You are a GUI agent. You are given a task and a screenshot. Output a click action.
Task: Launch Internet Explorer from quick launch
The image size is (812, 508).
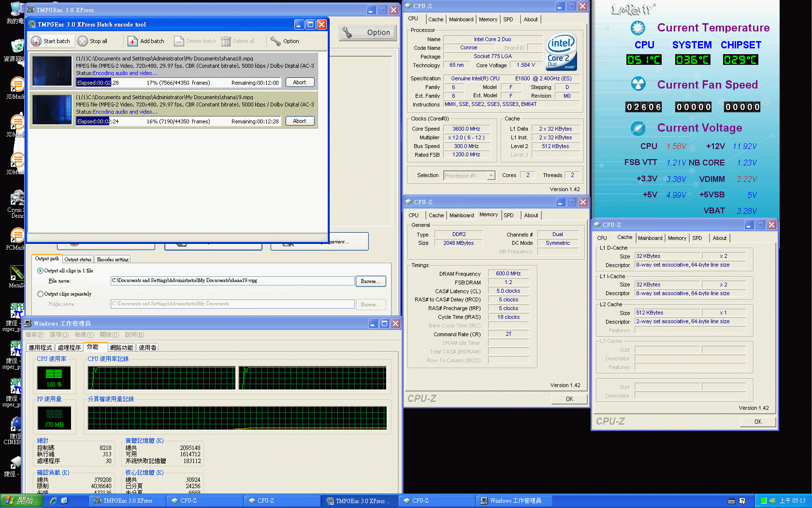54,501
